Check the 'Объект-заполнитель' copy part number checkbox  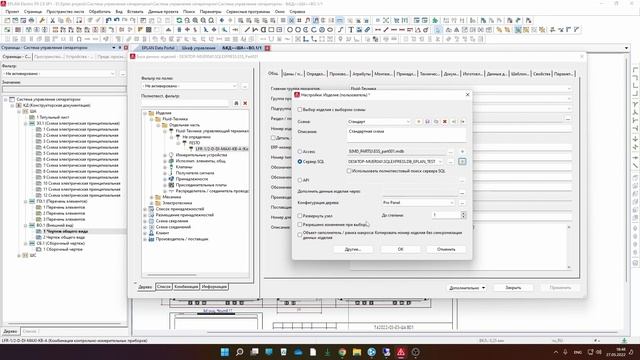click(x=300, y=235)
